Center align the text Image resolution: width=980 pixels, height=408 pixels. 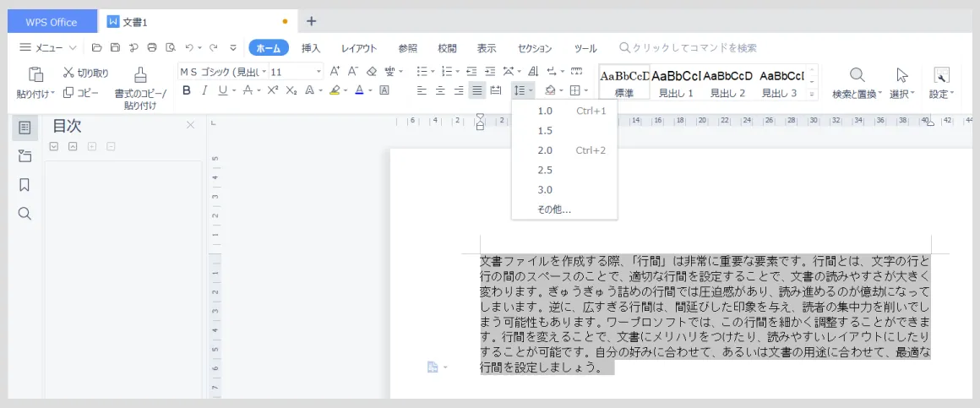click(x=441, y=90)
